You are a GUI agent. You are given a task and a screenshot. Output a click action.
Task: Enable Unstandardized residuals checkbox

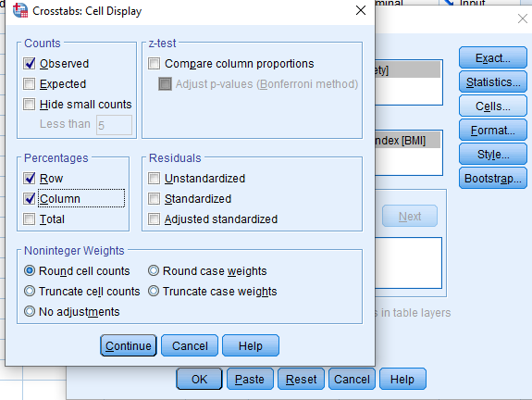click(x=154, y=179)
